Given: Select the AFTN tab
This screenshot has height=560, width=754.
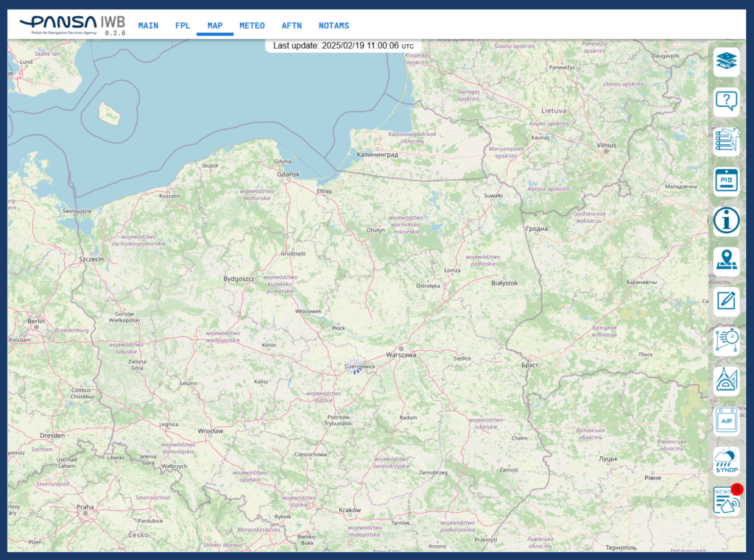Looking at the screenshot, I should [292, 26].
